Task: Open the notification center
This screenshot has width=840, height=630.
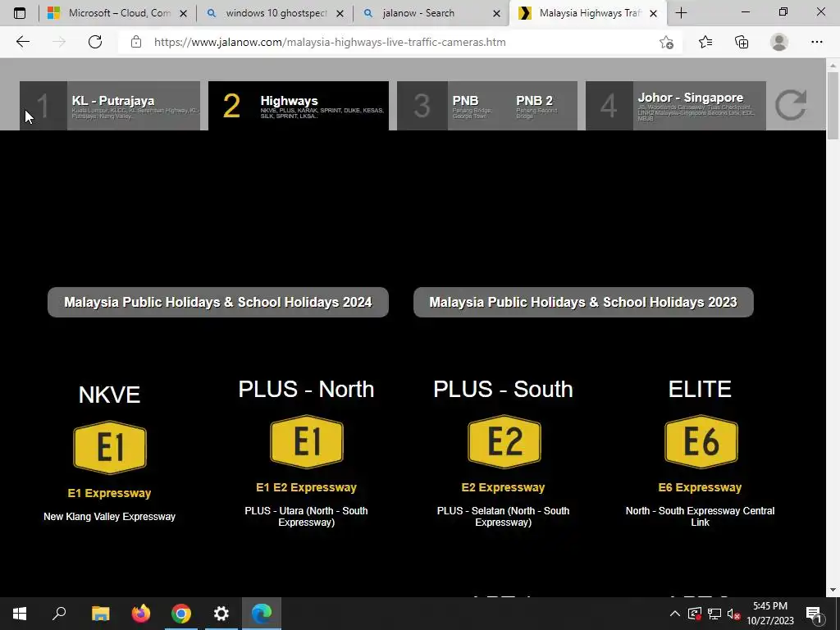Action: pos(814,614)
